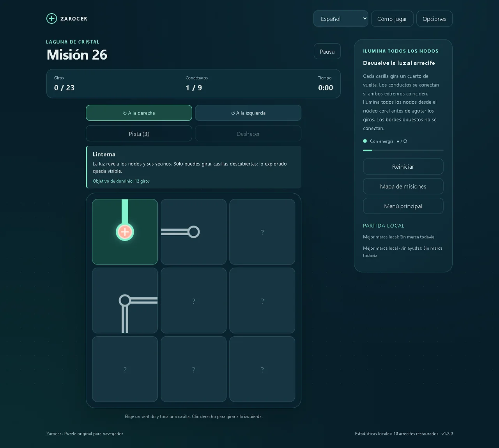Rotate the top-middle straight conduit node tile
This screenshot has height=448, width=499.
point(193,232)
